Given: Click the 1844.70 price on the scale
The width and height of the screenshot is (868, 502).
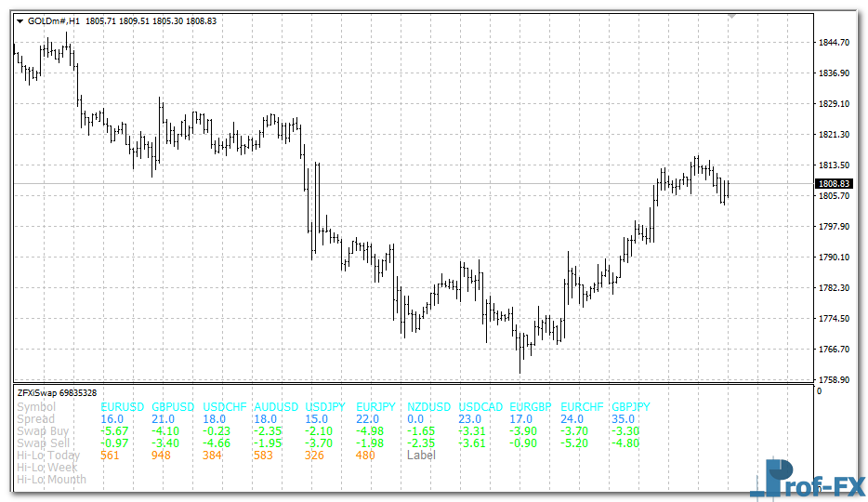Looking at the screenshot, I should [x=835, y=43].
